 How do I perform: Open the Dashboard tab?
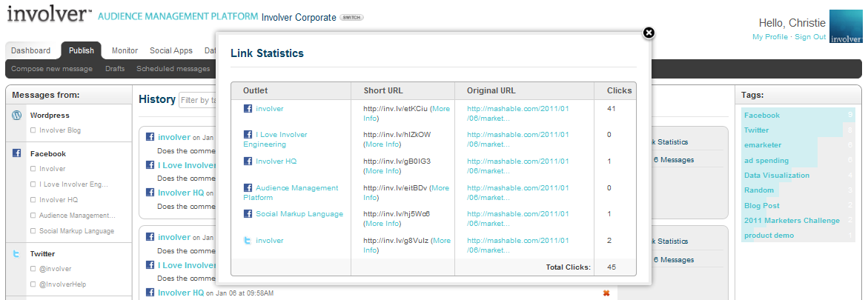pyautogui.click(x=30, y=50)
